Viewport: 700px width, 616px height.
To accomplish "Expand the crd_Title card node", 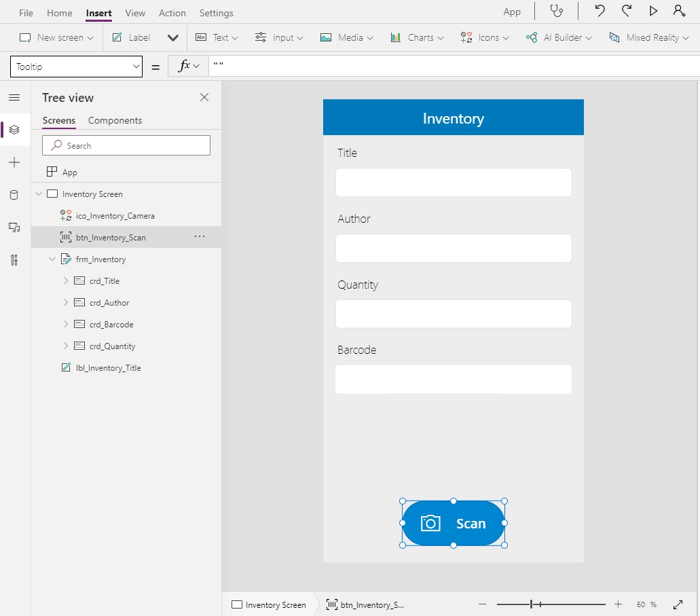I will click(66, 281).
